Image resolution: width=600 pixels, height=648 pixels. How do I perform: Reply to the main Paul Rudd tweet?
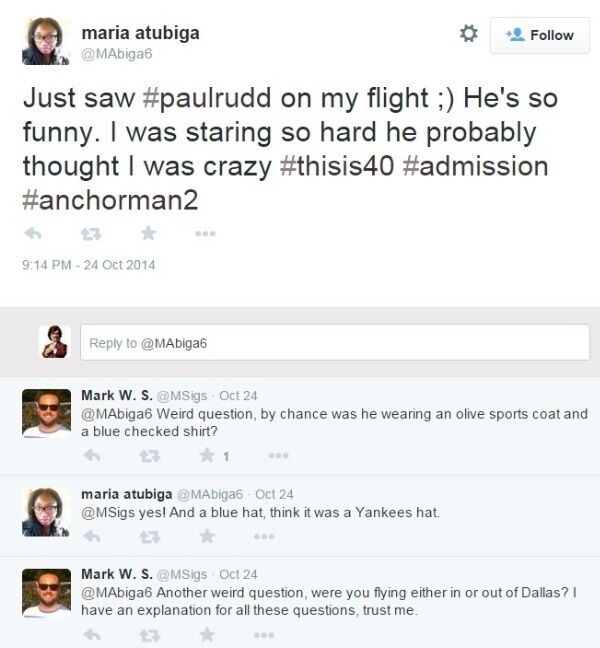point(32,233)
